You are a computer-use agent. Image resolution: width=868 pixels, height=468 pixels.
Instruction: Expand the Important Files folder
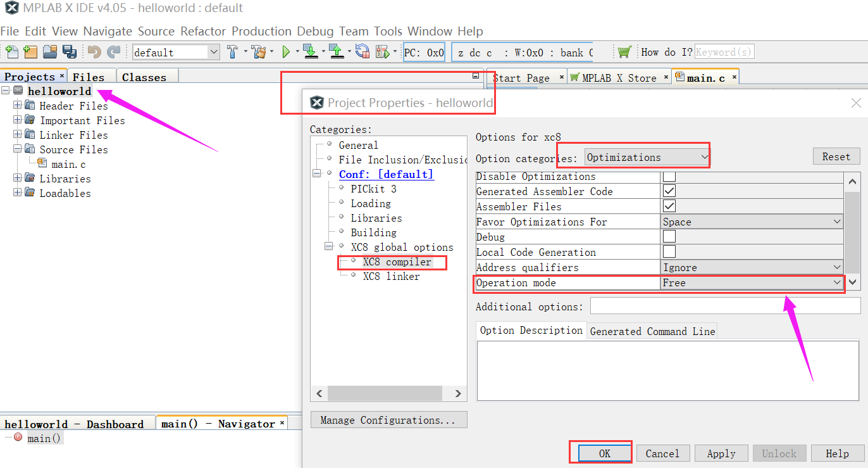(x=17, y=120)
